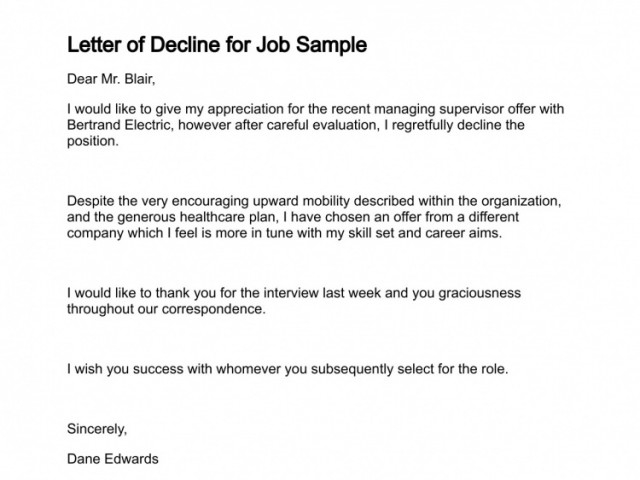Click the word "position." ending the first paragraph
Image resolution: width=640 pixels, height=480 pixels.
[x=93, y=141]
